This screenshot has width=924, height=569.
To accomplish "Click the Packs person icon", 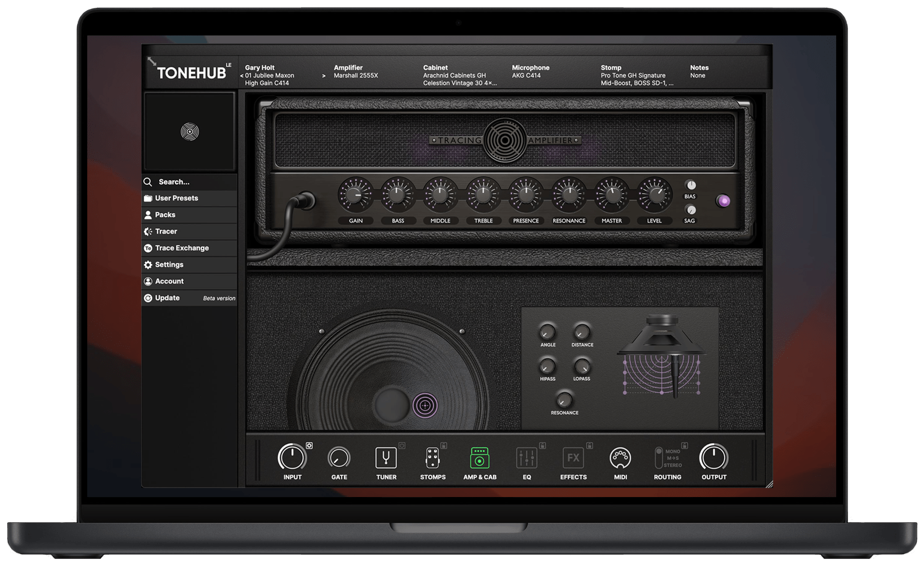I will pos(148,215).
